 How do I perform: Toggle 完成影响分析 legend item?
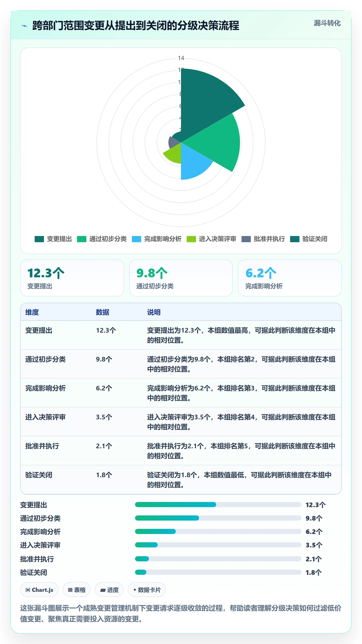156,239
